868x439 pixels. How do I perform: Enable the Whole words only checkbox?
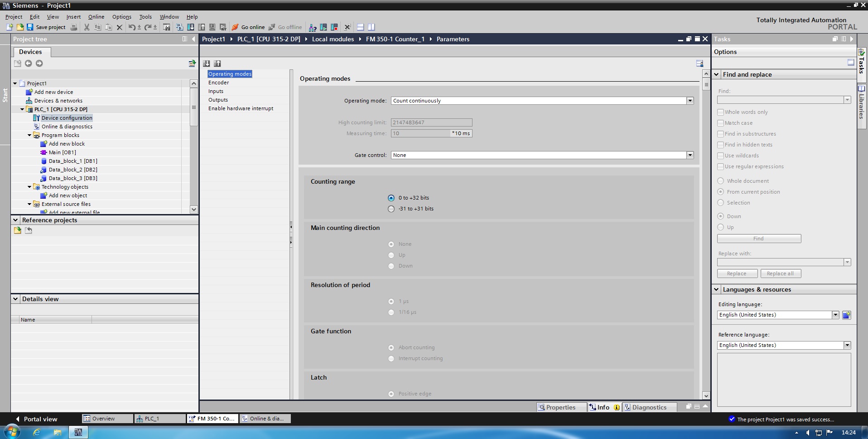720,112
